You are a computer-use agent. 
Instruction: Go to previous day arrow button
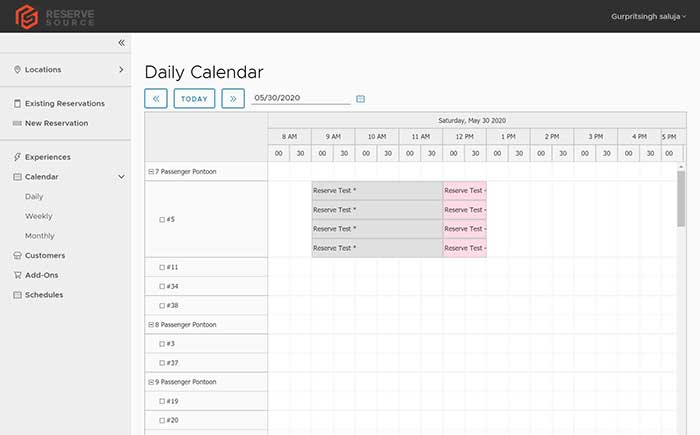156,99
